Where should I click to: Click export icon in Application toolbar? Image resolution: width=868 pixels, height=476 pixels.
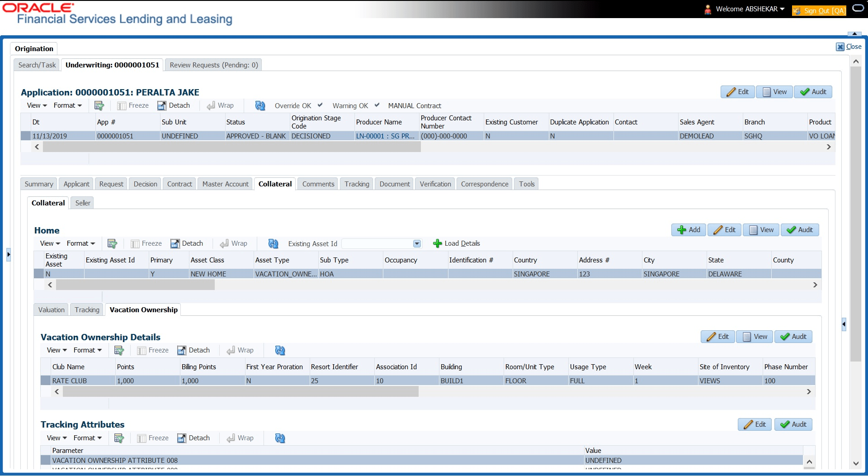(99, 105)
